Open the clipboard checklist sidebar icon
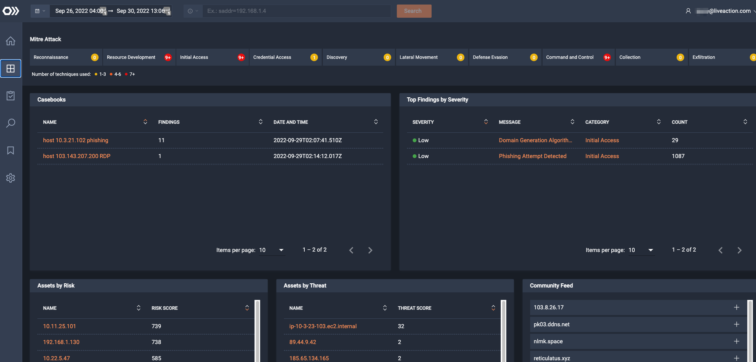756x362 pixels. [x=11, y=96]
